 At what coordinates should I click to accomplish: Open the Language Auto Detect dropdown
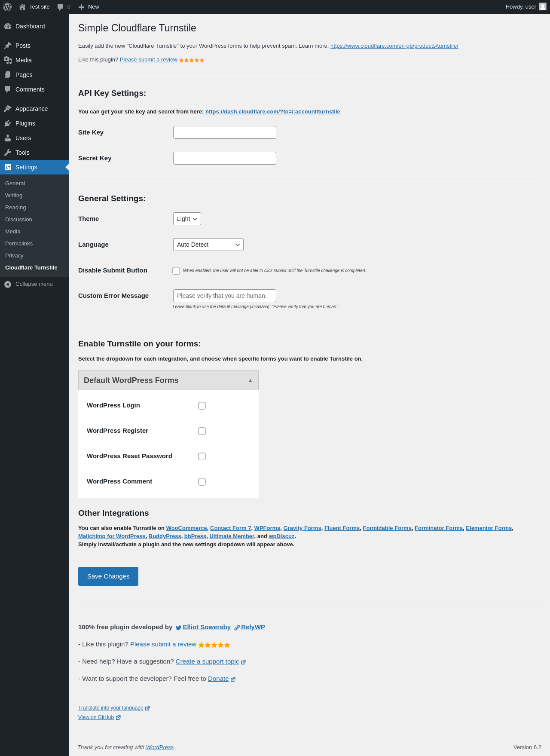pos(208,245)
